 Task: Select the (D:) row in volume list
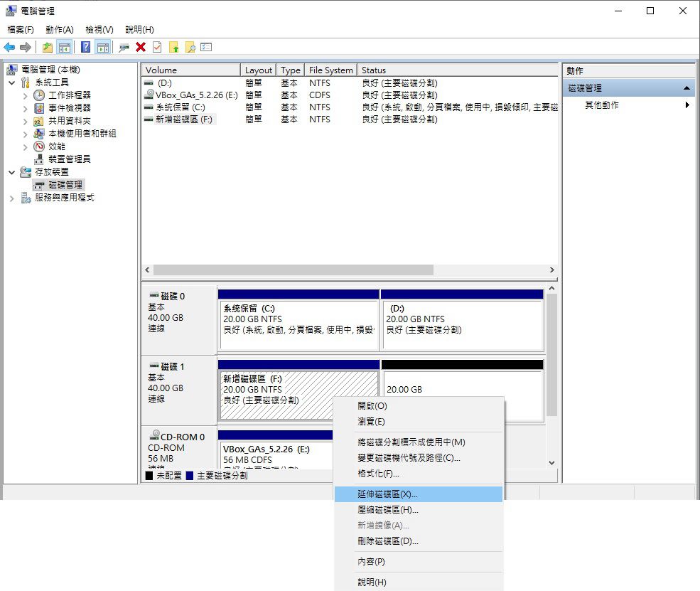[350, 83]
